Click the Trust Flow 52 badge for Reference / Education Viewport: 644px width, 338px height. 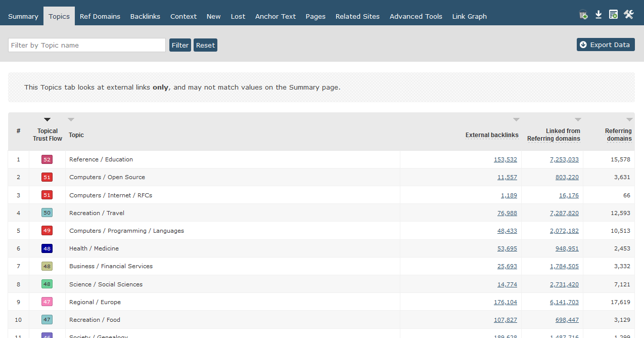pos(47,159)
